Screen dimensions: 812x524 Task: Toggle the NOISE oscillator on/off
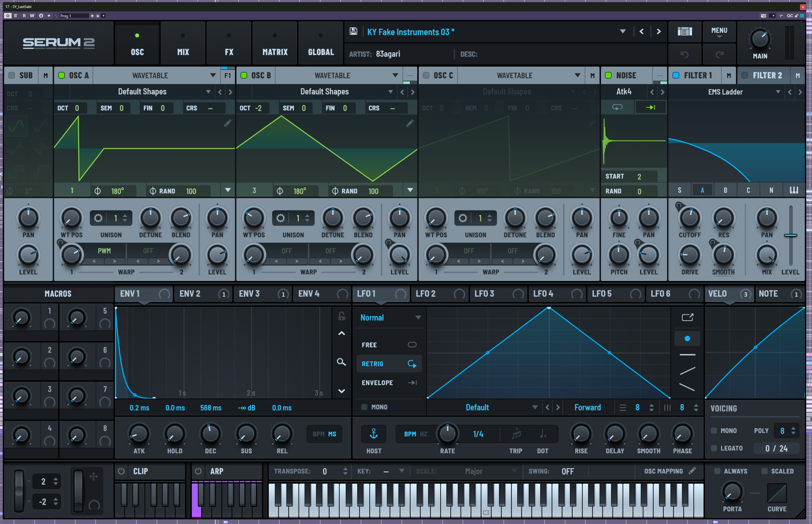[x=609, y=75]
